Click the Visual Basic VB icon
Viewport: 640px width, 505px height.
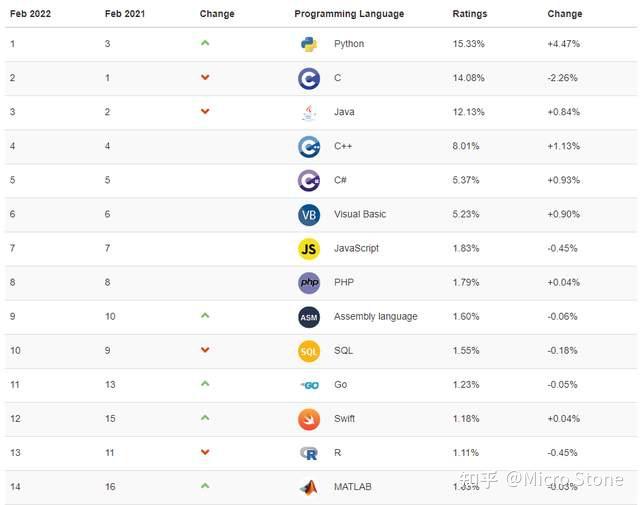pos(309,214)
